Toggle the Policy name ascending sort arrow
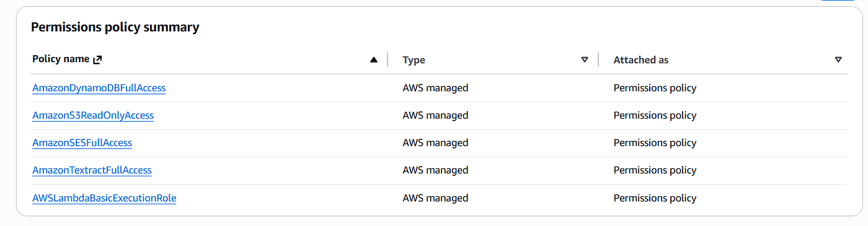The height and width of the screenshot is (226, 868). click(x=373, y=60)
